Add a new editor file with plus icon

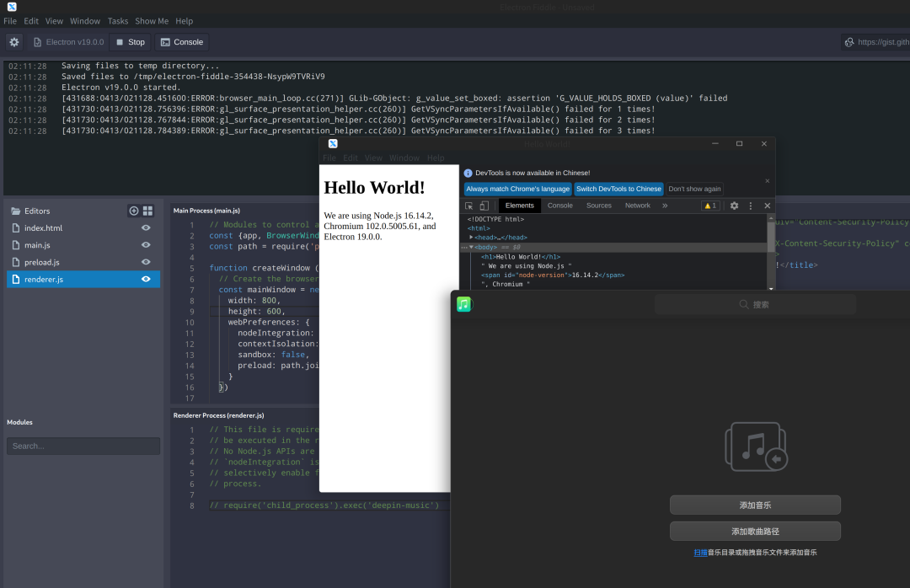[x=133, y=211]
